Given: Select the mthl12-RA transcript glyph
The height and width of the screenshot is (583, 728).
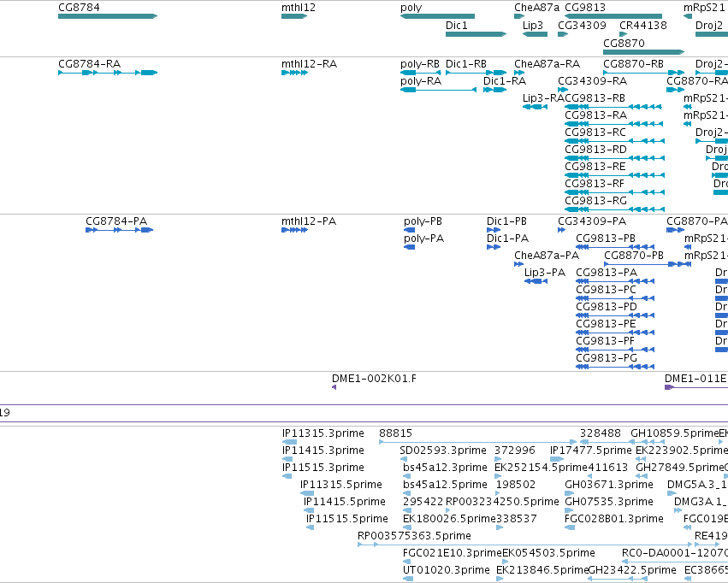Looking at the screenshot, I should (x=294, y=73).
